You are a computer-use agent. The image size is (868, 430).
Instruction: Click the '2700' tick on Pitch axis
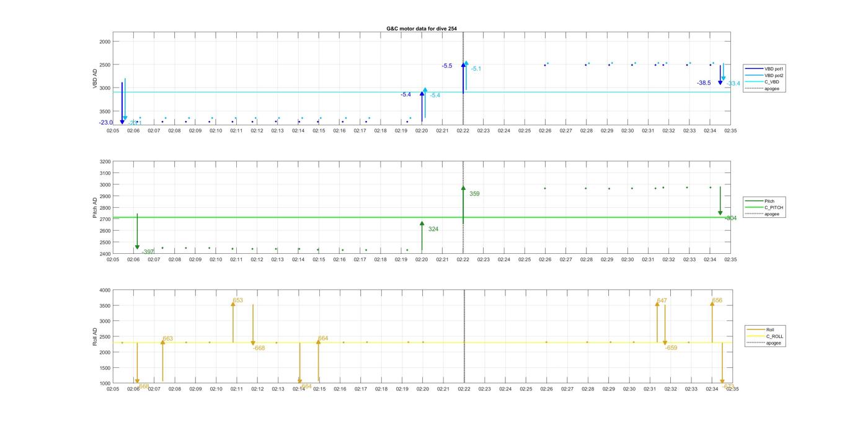click(x=105, y=219)
